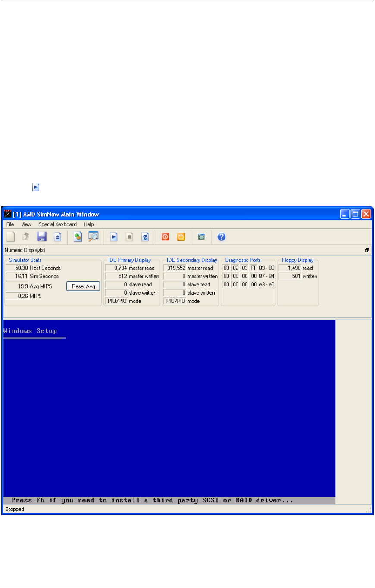Click the red power button icon
The height and width of the screenshot is (588, 375).
coord(165,237)
